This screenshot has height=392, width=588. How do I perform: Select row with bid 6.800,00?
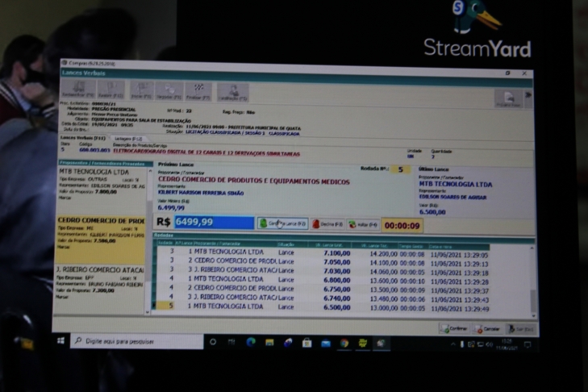click(323, 280)
